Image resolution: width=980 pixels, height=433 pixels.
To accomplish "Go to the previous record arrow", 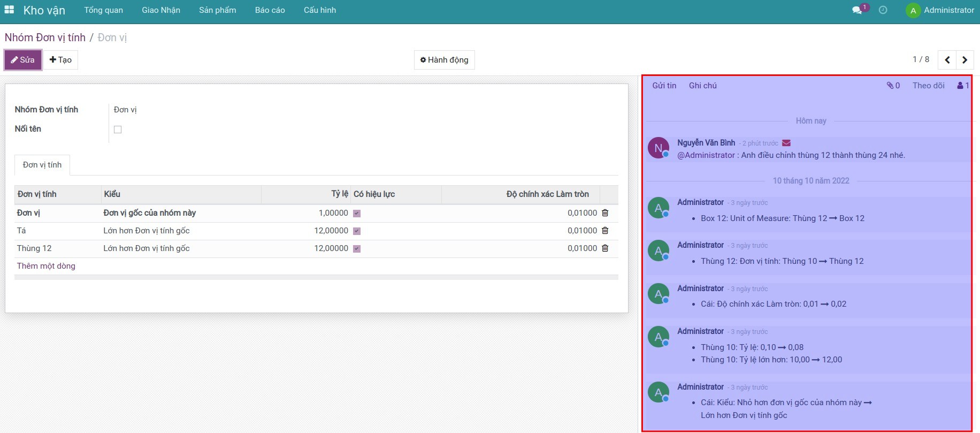I will point(947,60).
